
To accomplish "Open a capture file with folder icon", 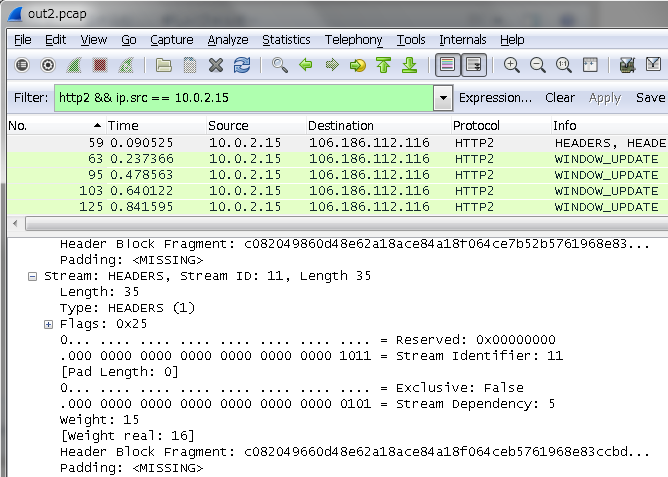I will 164,65.
